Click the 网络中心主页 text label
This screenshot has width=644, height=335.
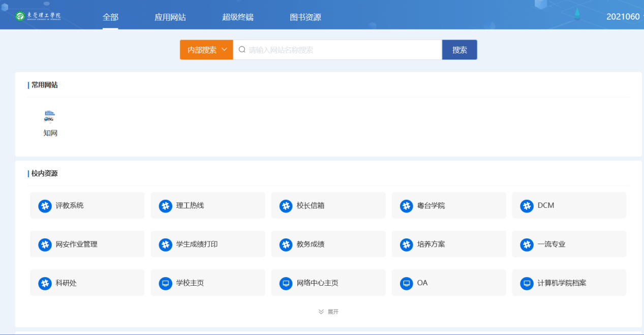tap(318, 283)
